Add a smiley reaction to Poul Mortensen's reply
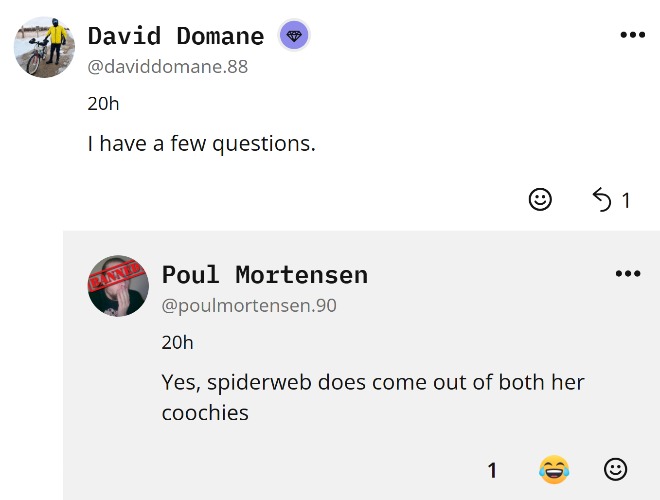Screen dimensions: 660x500 (616, 469)
